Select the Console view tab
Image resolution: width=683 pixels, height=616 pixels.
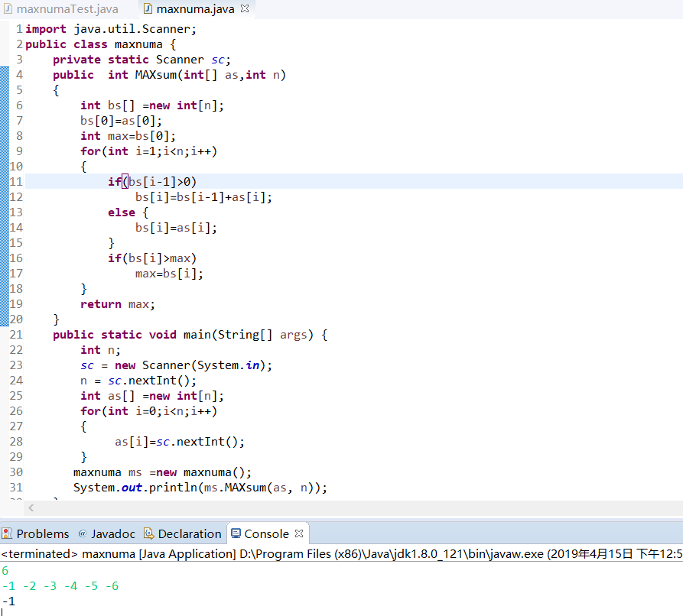[266, 533]
